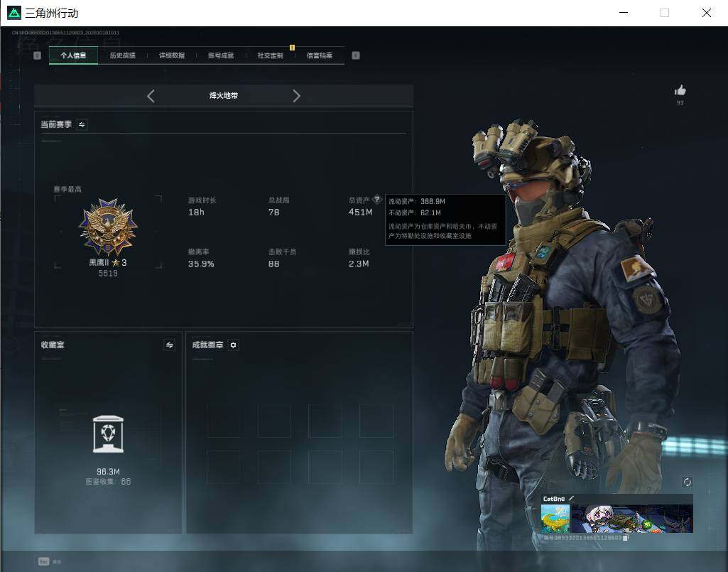This screenshot has height=572, width=728.
Task: Open the 社交定制 tab
Action: pos(270,55)
